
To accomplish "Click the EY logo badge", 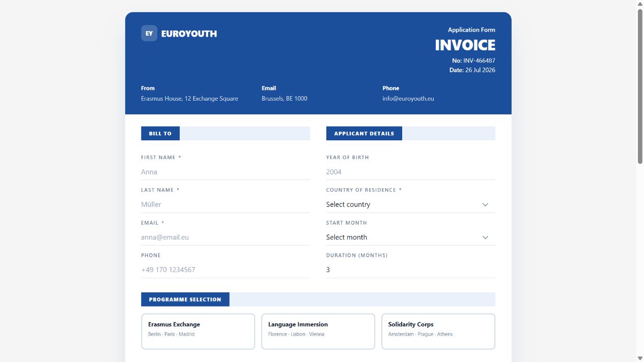I will tap(149, 33).
